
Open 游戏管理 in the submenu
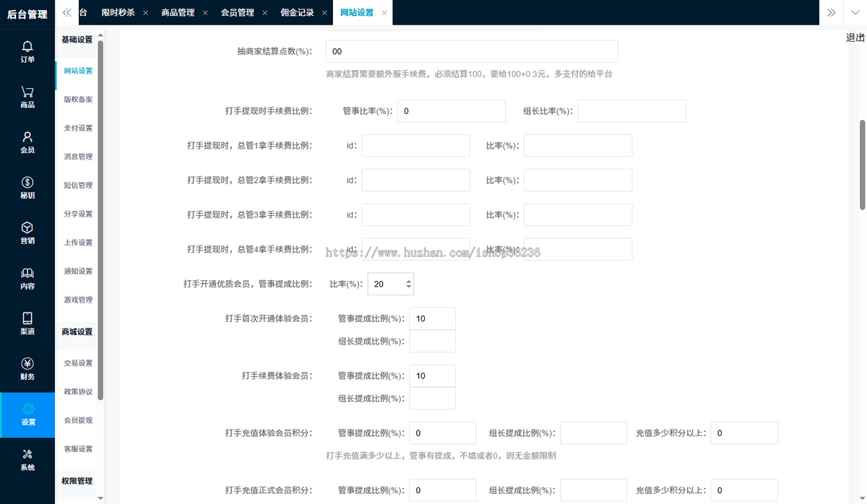click(78, 300)
